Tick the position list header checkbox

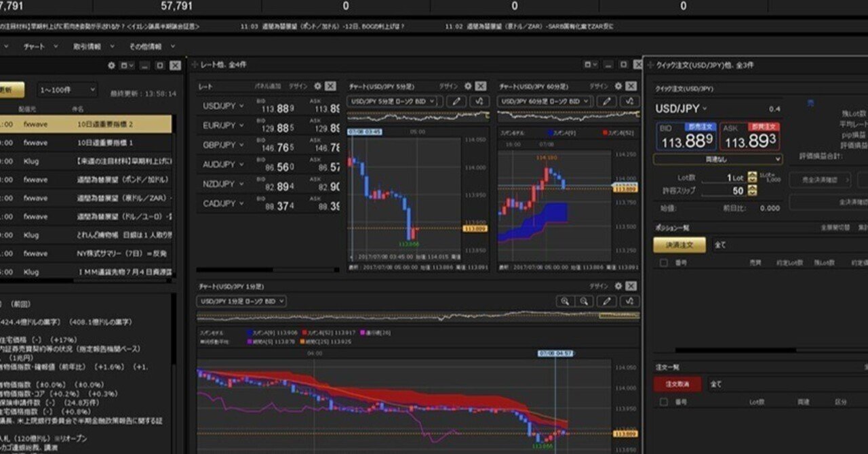tap(663, 262)
